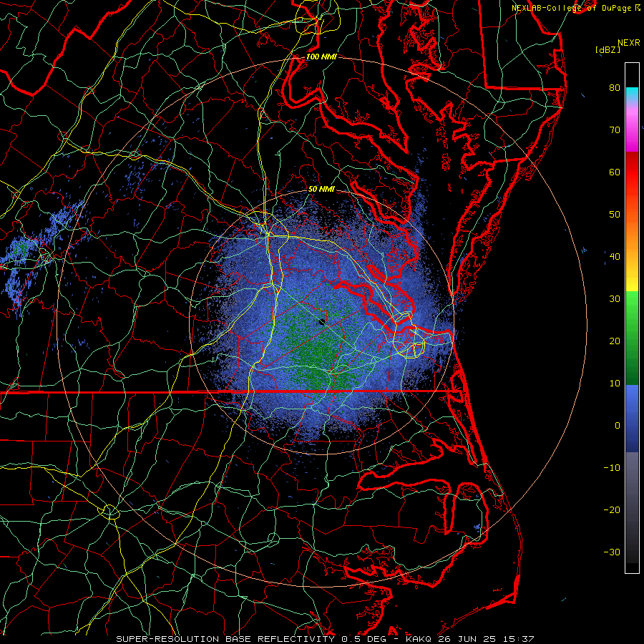Click the '50 NMI' range ring label
Screen dimensions: 644x644
(x=321, y=189)
